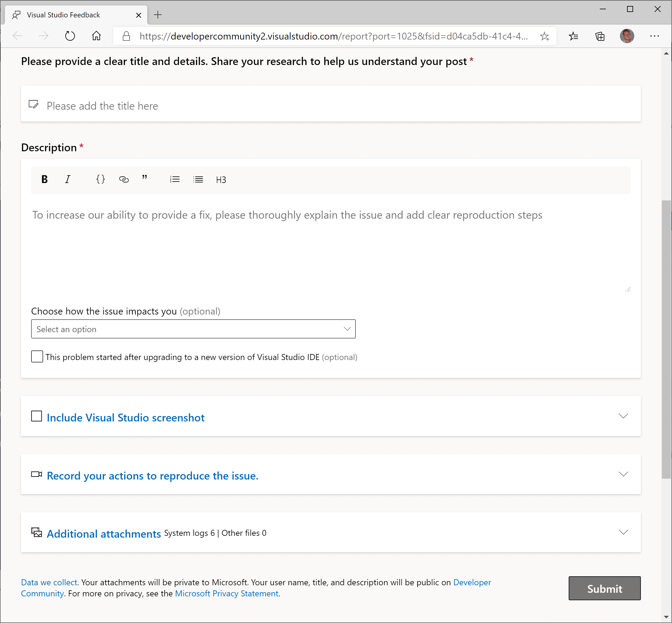Expand the Record your actions section

coord(623,474)
